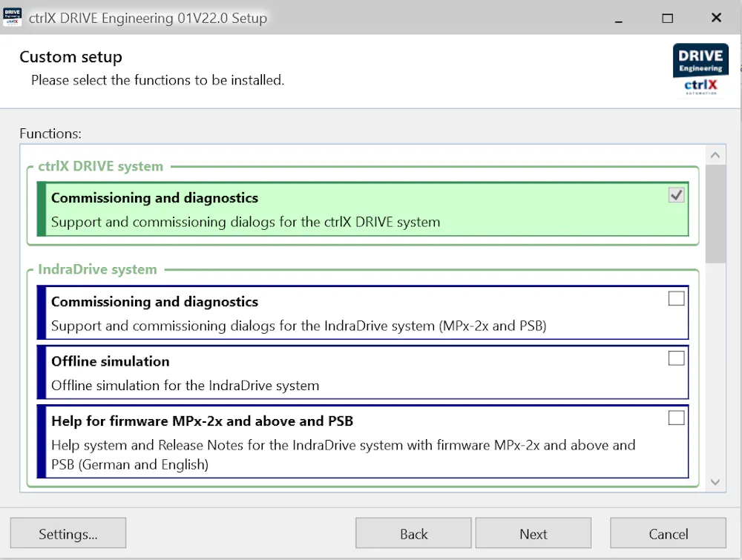Click the functions list scrollbar thumb
The image size is (742, 560).
715,214
